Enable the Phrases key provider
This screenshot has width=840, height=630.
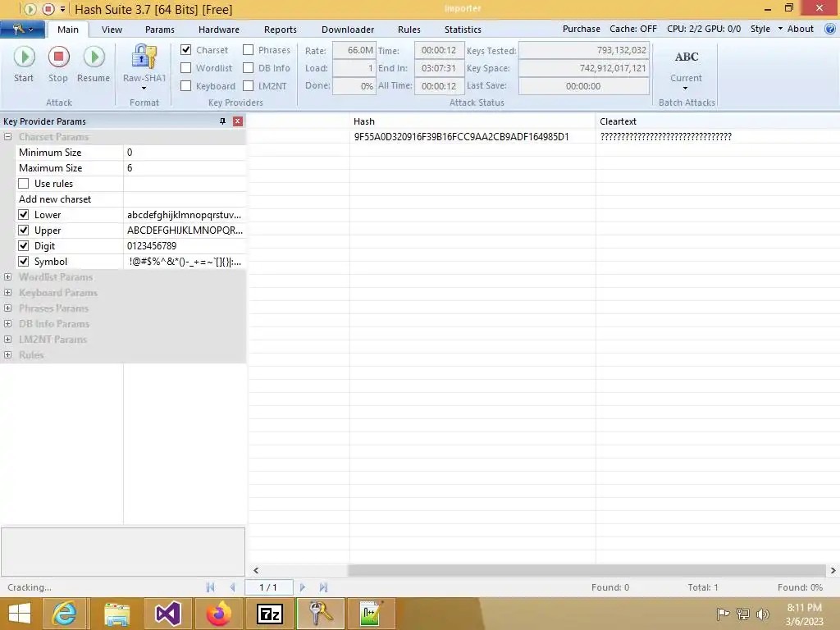pyautogui.click(x=248, y=50)
